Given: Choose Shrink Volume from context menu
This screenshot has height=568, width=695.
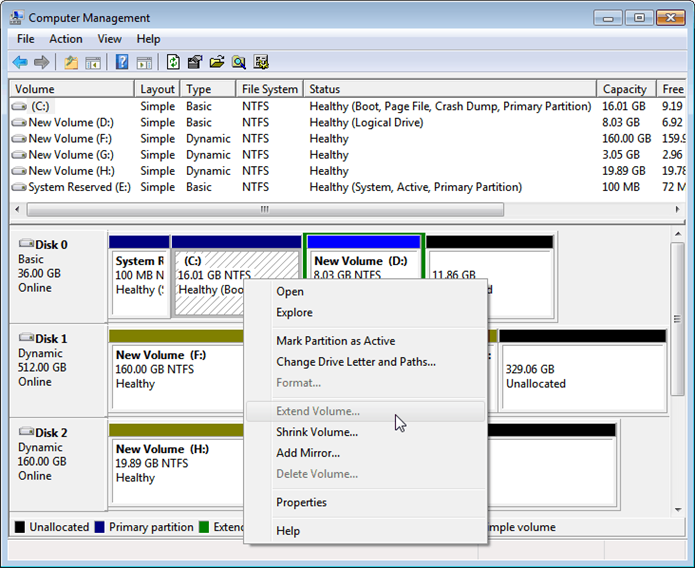Looking at the screenshot, I should point(317,432).
